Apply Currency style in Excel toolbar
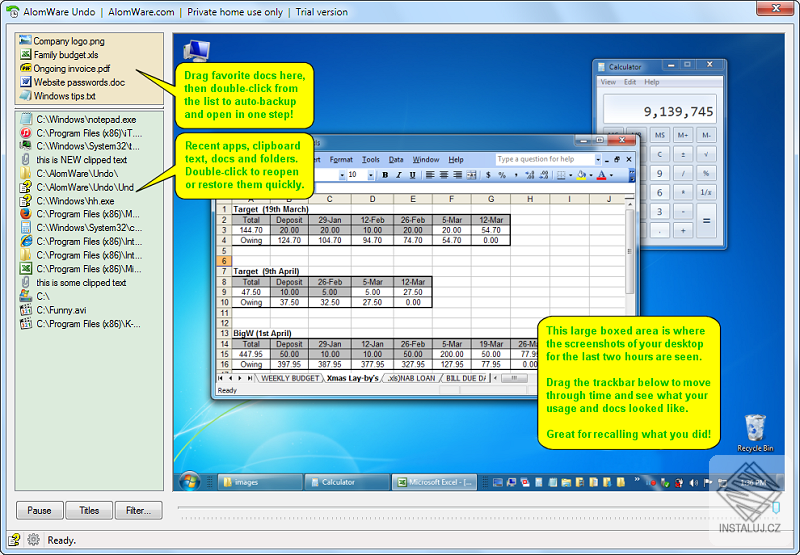Image resolution: width=800 pixels, height=555 pixels. click(x=488, y=175)
